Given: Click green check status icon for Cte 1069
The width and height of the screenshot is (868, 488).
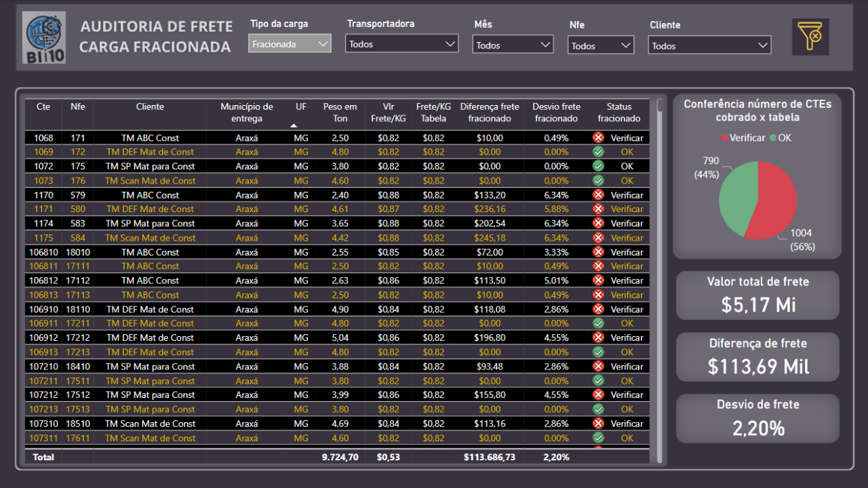Looking at the screenshot, I should 598,152.
